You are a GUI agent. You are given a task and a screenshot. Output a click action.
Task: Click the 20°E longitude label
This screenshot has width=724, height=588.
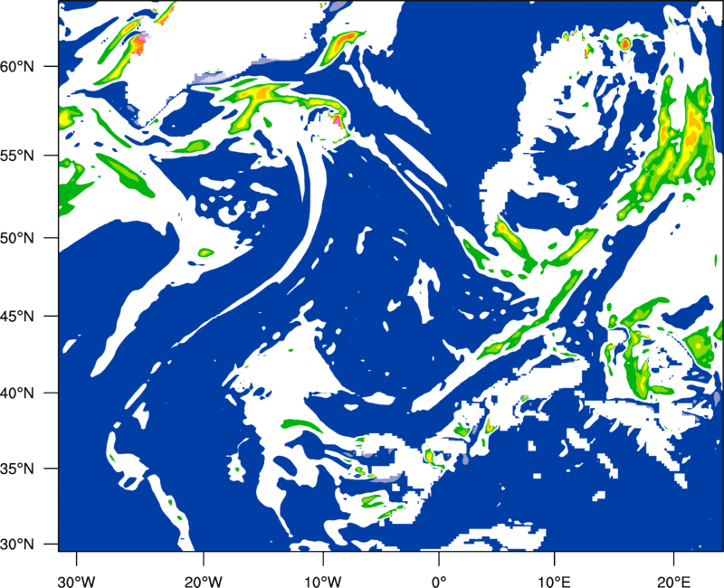pyautogui.click(x=673, y=581)
